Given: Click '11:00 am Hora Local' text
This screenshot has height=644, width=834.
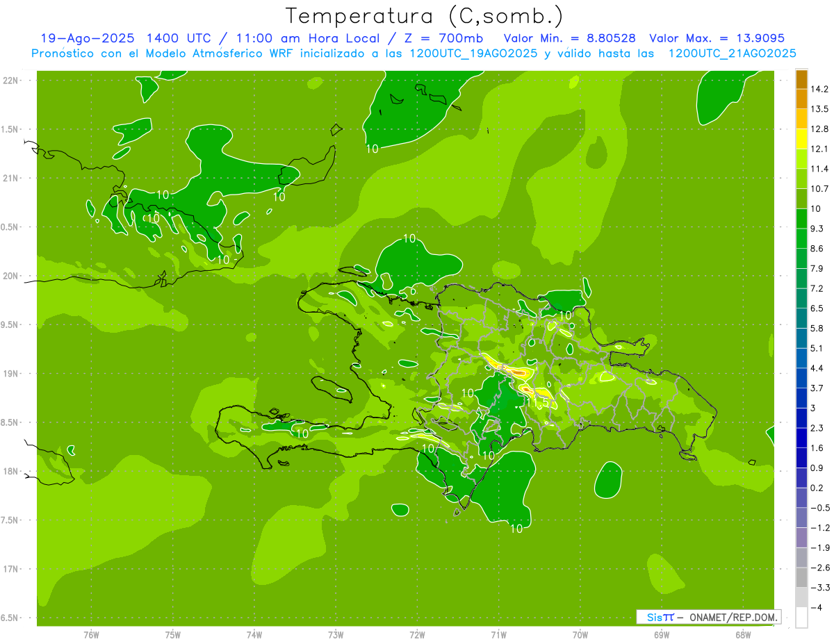Looking at the screenshot, I should (302, 38).
